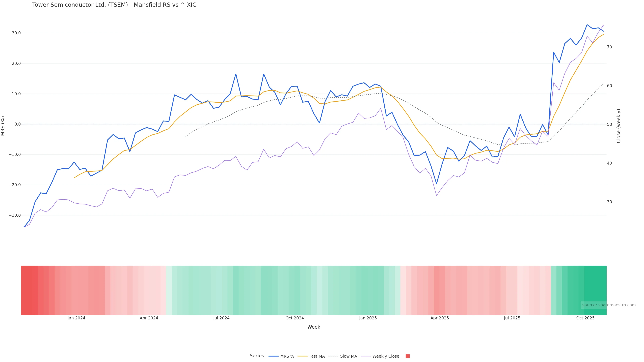Select the Apr 2024 x-axis tick label

click(149, 318)
